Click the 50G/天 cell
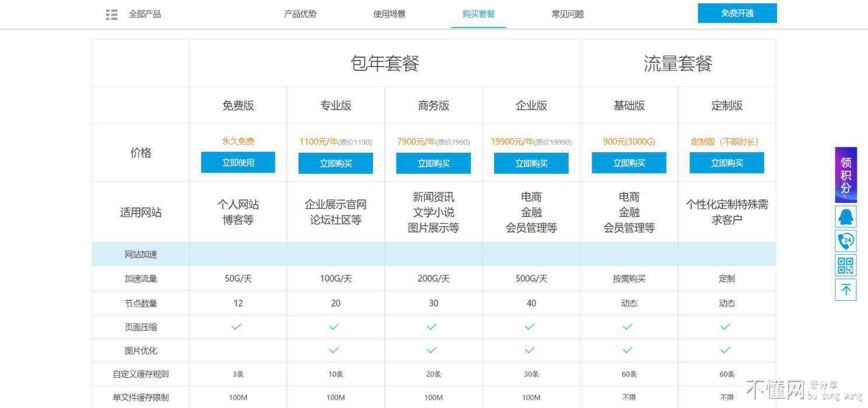The image size is (868, 408). point(238,279)
